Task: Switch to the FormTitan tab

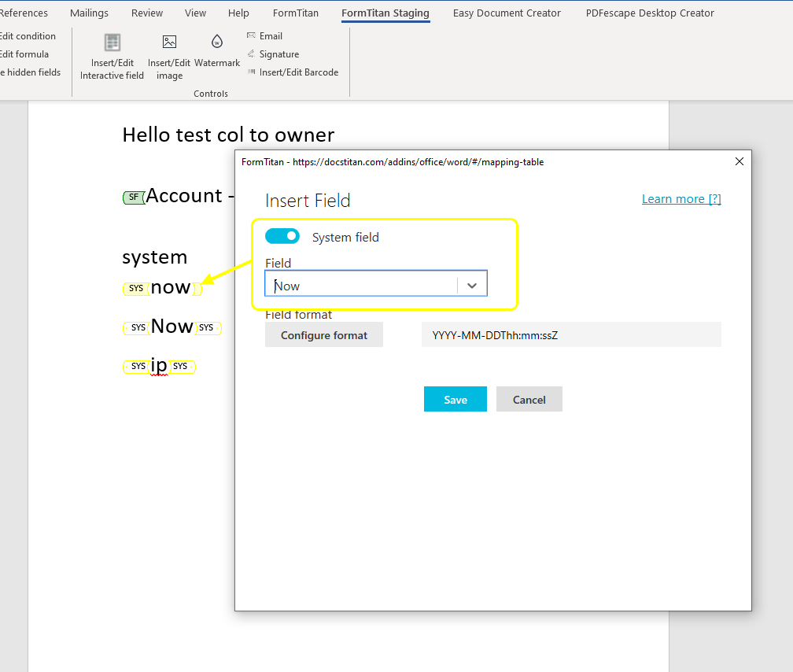Action: (x=296, y=13)
